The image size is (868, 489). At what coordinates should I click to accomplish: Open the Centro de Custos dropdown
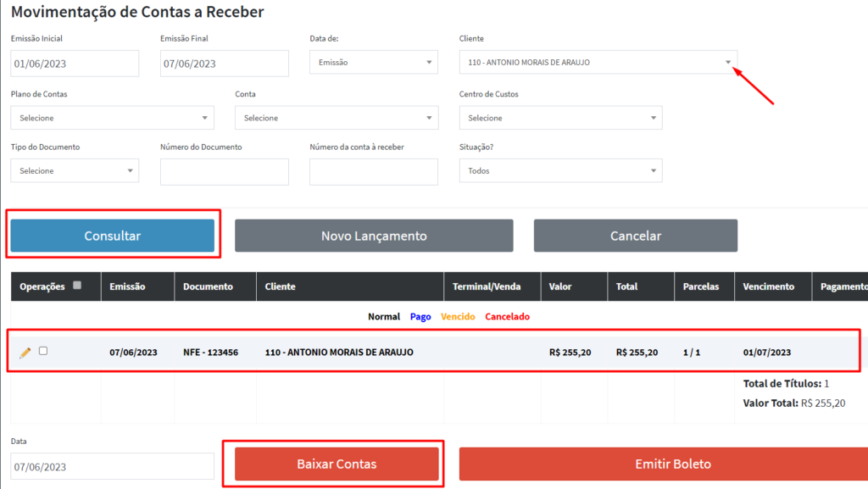(560, 118)
